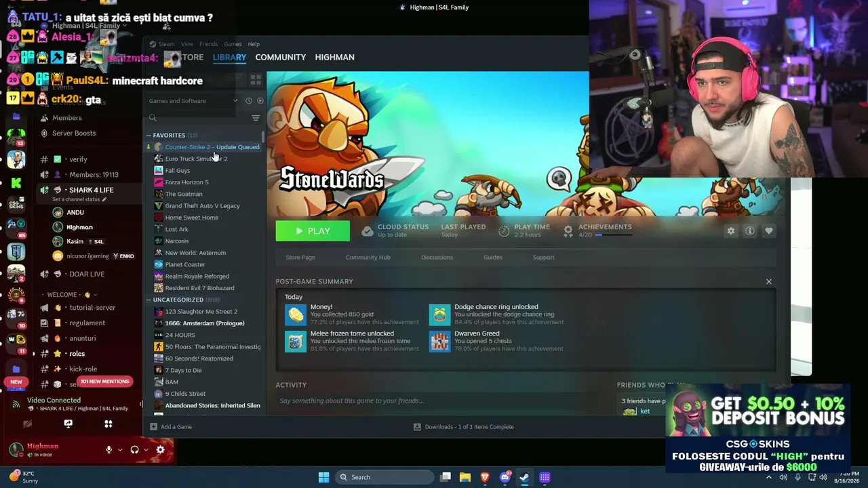868x488 pixels.
Task: Show hidden system tray icons
Action: pyautogui.click(x=769, y=477)
